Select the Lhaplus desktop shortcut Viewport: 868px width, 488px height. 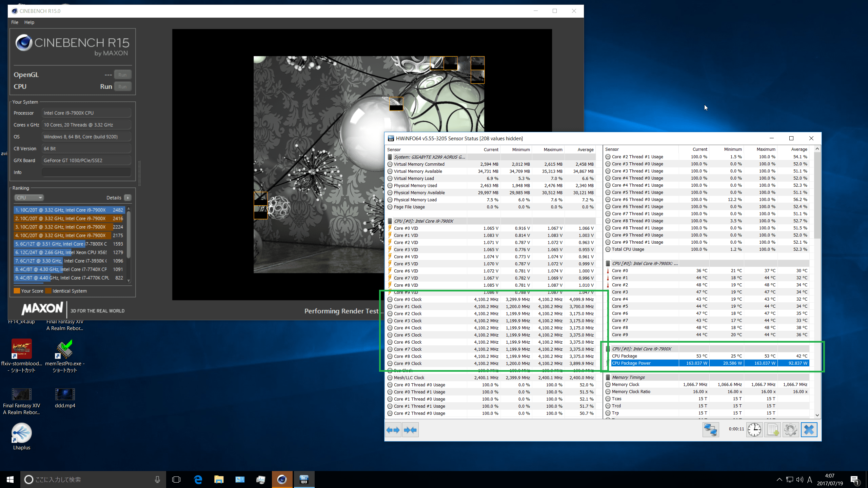pyautogui.click(x=22, y=436)
